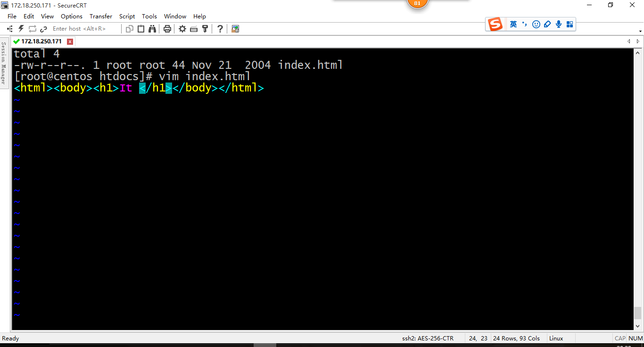644x347 pixels.
Task: Click the Reconnect arrows icon
Action: click(33, 29)
